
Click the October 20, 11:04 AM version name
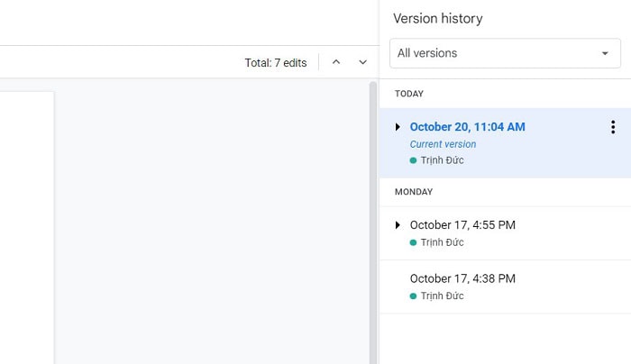click(467, 127)
